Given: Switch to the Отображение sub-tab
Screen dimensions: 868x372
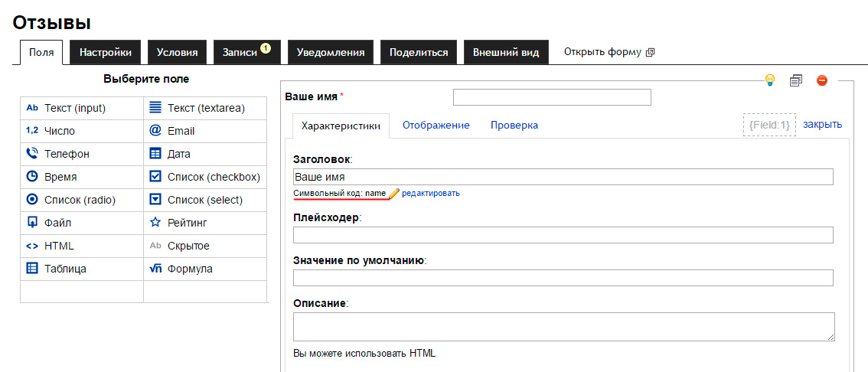Looking at the screenshot, I should 436,125.
